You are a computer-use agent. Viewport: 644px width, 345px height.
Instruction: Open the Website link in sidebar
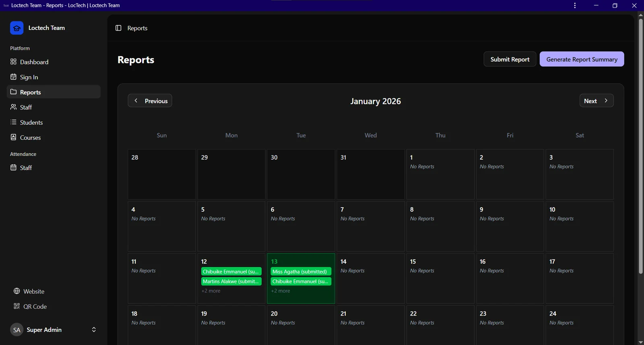click(x=54, y=291)
